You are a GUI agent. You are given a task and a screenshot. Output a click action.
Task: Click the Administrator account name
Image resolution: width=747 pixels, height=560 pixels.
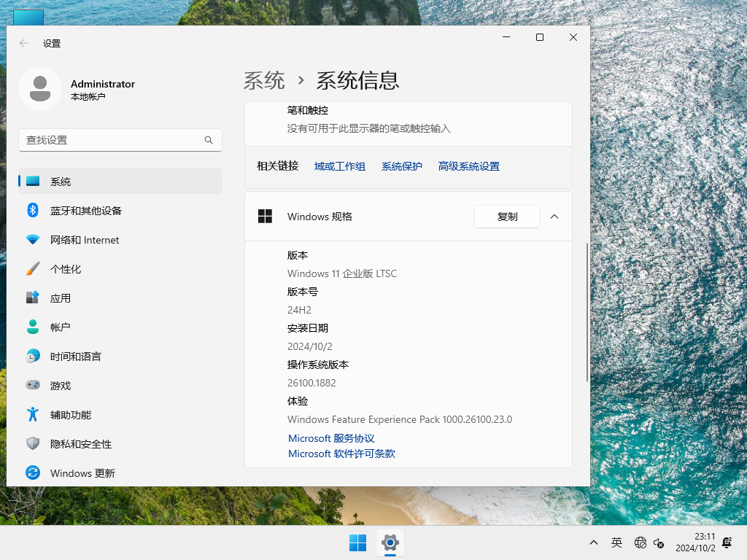click(x=103, y=84)
